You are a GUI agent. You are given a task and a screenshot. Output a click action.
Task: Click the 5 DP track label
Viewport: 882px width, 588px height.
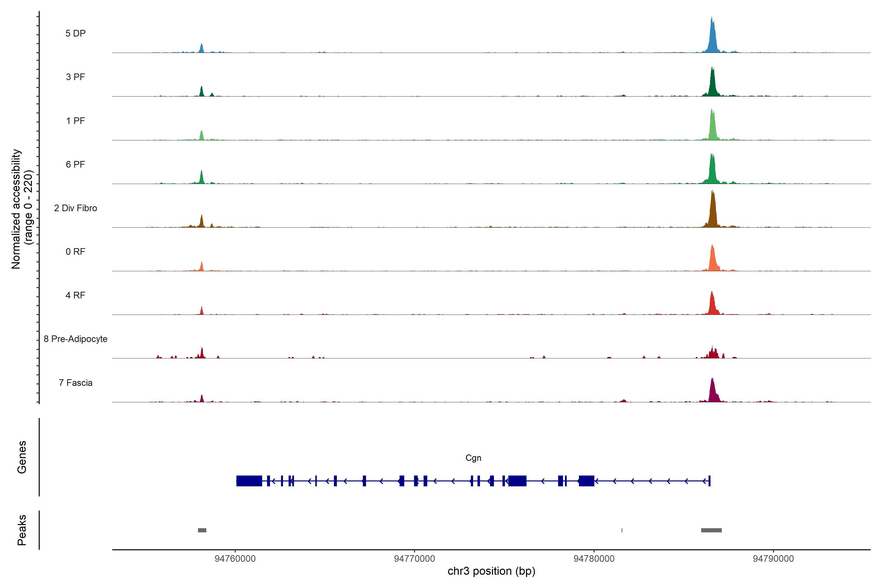point(75,33)
